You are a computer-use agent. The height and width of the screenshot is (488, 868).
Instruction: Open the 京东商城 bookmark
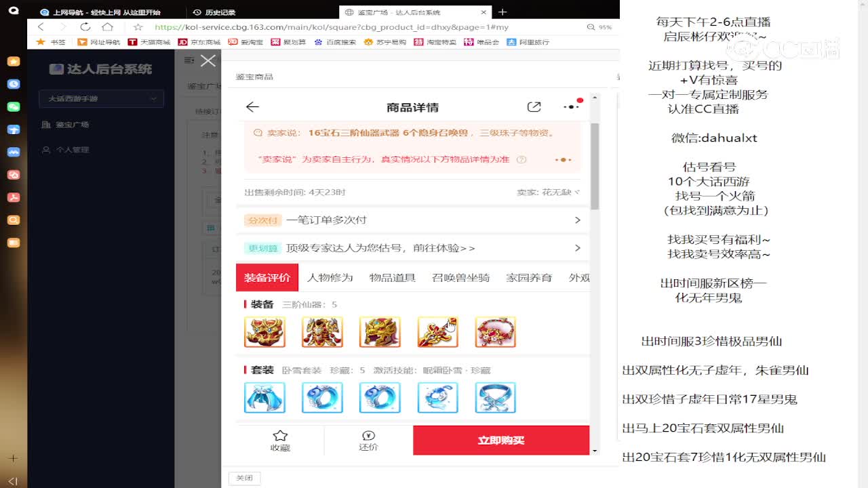click(199, 42)
